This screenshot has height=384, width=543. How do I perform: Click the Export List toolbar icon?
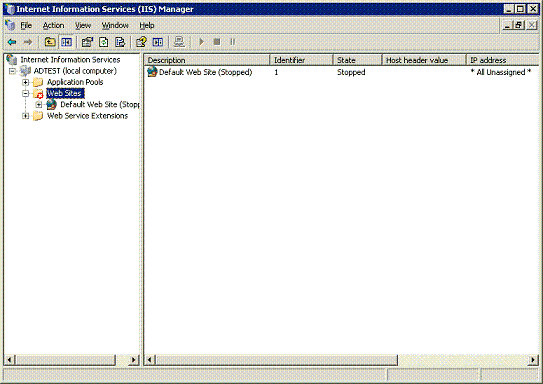point(120,42)
